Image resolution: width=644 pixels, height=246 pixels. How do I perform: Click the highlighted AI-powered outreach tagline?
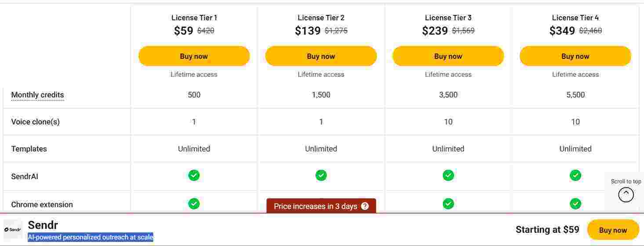click(x=90, y=237)
